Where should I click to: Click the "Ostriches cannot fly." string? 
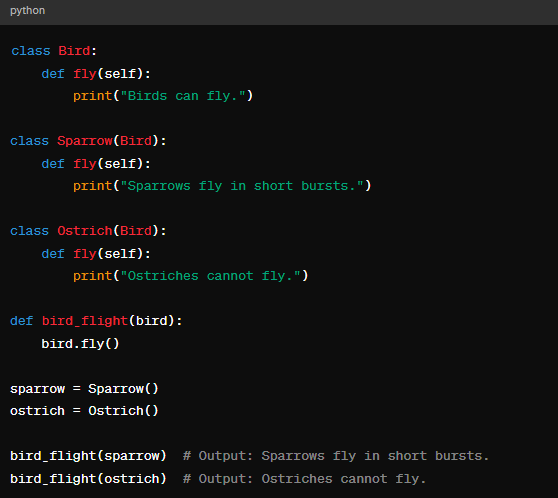[210, 276]
